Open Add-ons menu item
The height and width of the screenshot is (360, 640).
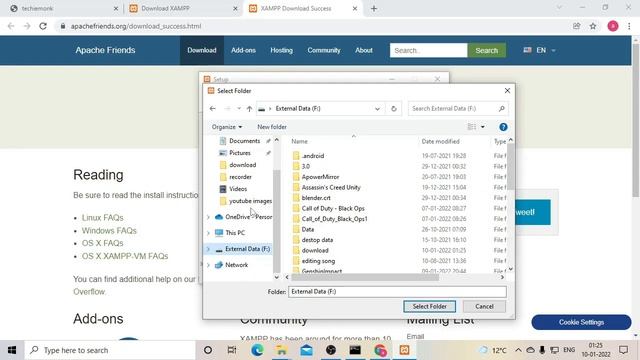tap(243, 50)
